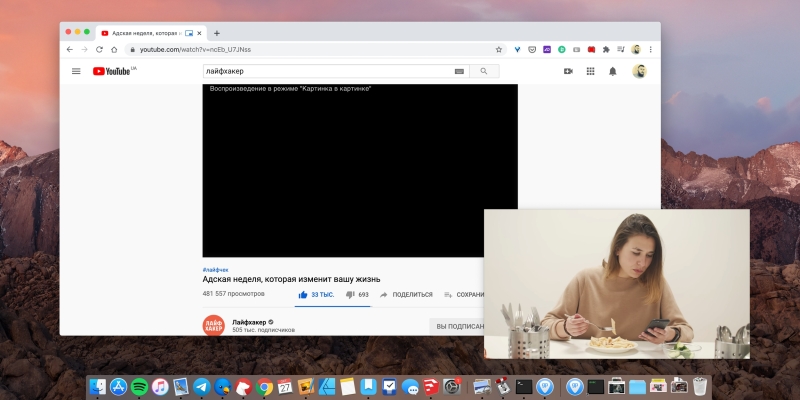The image size is (800, 400).
Task: Click the ПОДЕЛИТЬСЯ share button
Action: click(x=406, y=294)
